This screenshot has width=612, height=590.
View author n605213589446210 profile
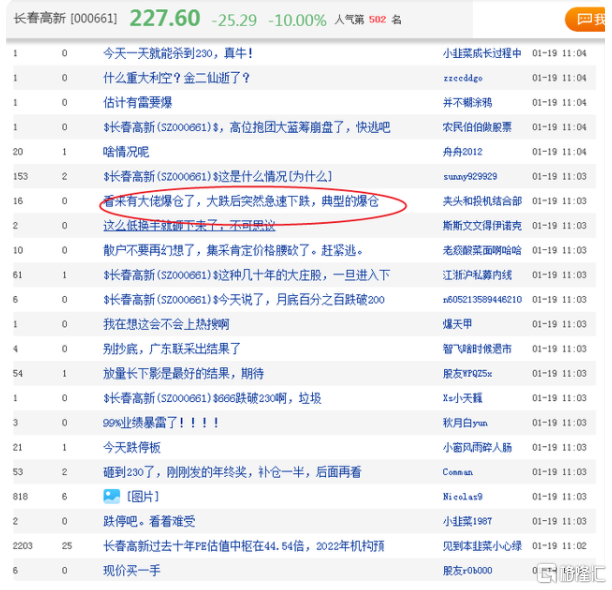482,300
